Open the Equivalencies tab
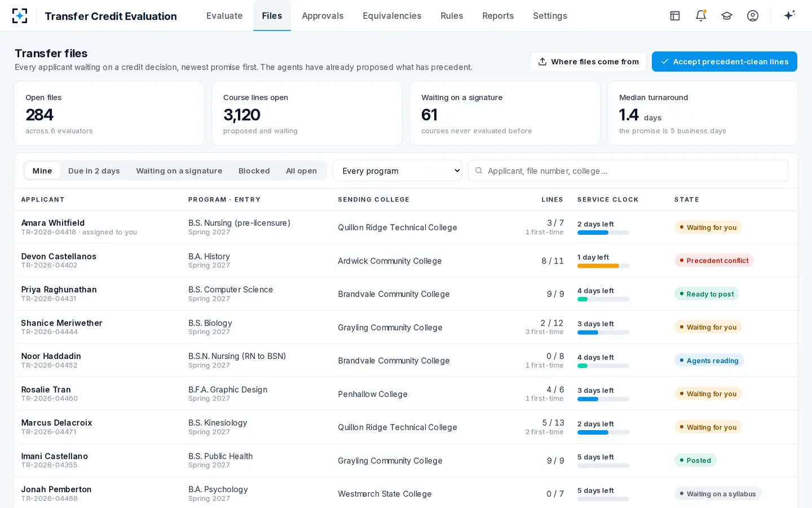 point(392,16)
